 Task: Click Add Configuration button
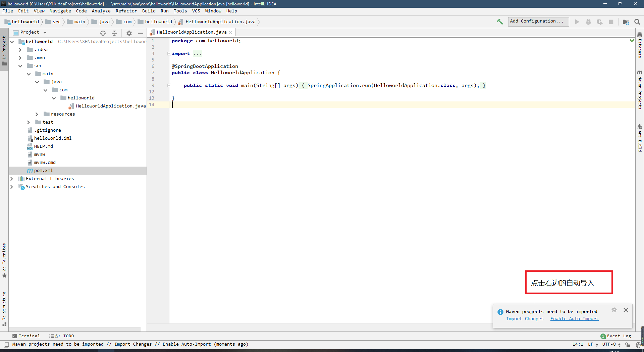tap(538, 21)
